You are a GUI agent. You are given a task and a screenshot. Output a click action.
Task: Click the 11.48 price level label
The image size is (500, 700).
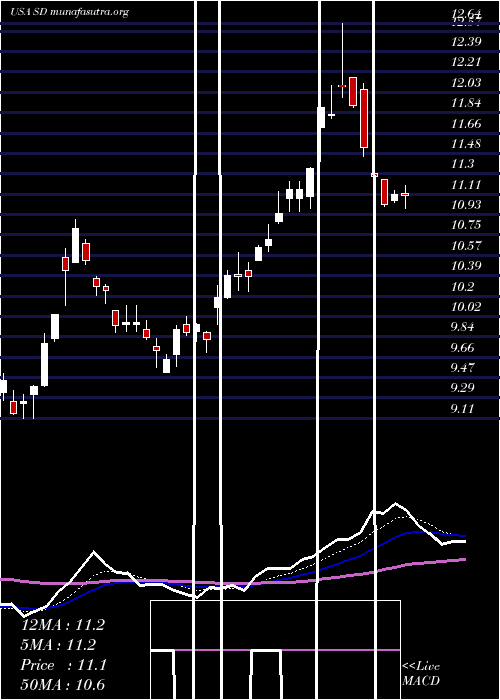click(x=466, y=144)
